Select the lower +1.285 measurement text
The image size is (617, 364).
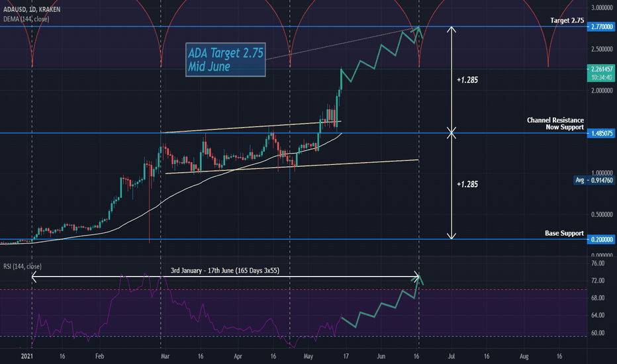[x=467, y=184]
